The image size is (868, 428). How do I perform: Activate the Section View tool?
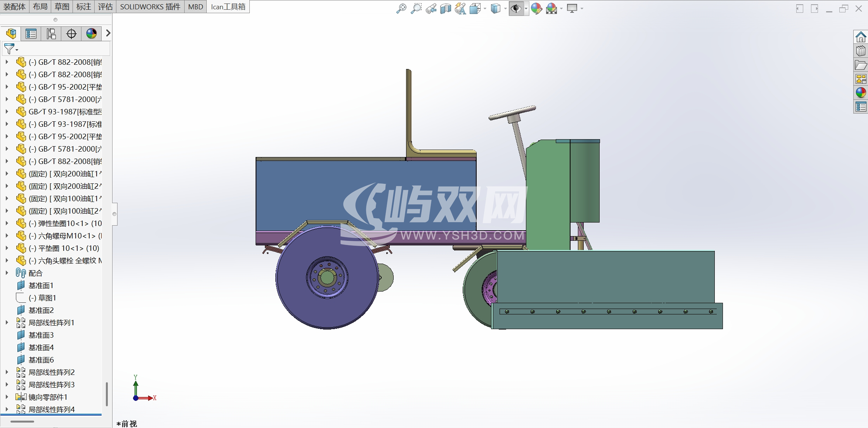[x=445, y=8]
